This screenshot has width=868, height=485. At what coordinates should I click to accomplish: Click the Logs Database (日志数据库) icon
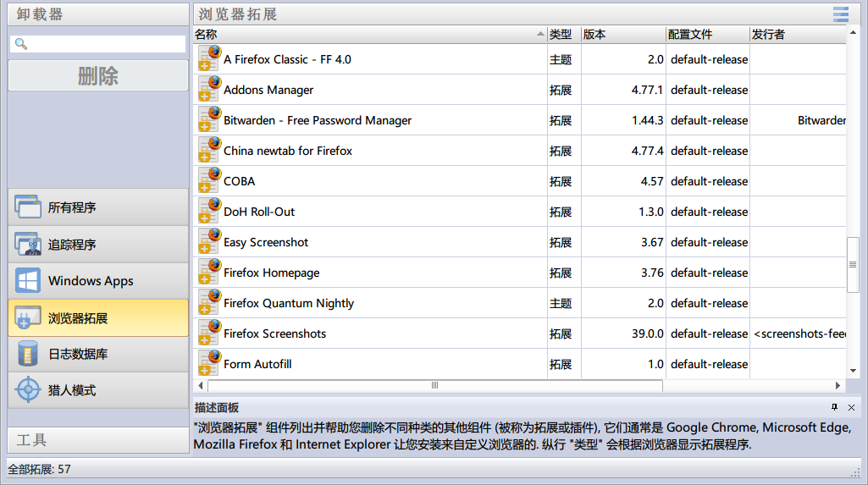click(28, 354)
